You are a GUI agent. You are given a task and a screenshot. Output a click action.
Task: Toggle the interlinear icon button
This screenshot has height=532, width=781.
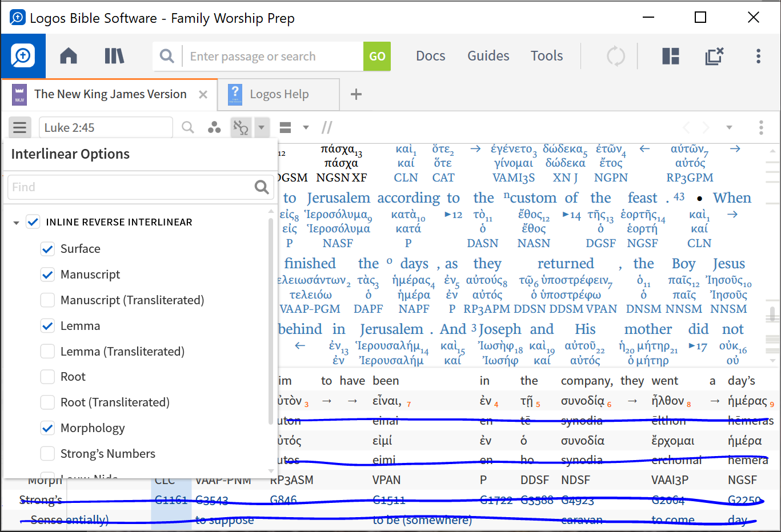click(241, 127)
